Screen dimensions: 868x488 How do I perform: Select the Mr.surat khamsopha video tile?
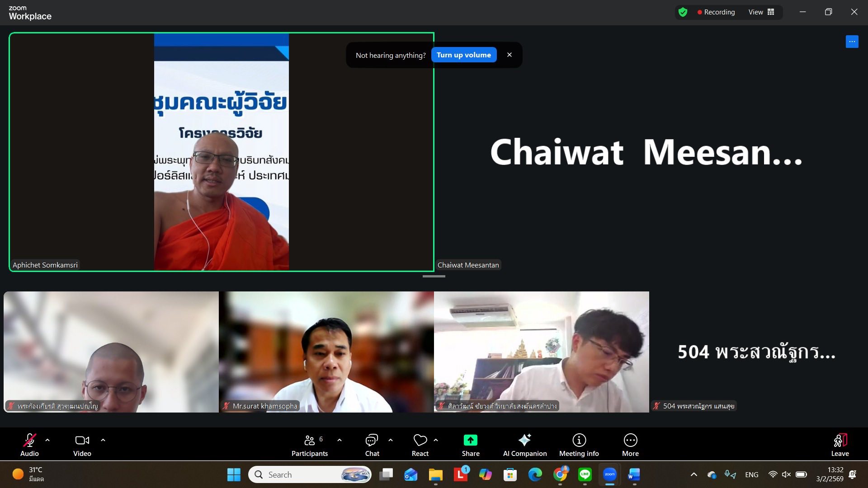(326, 352)
